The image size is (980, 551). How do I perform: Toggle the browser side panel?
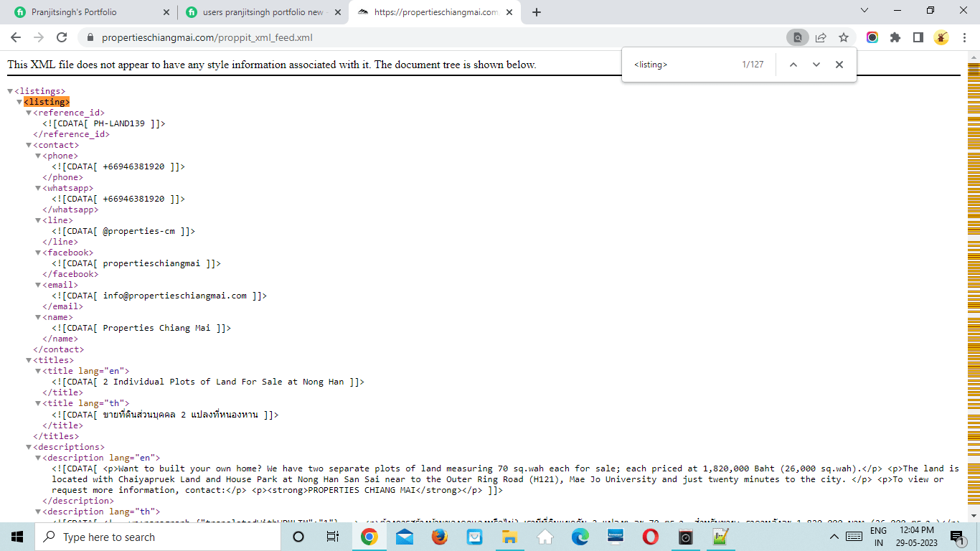tap(918, 37)
